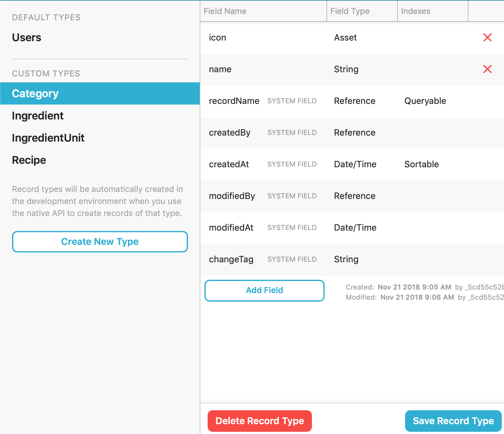Open the String type of name field

[x=346, y=69]
